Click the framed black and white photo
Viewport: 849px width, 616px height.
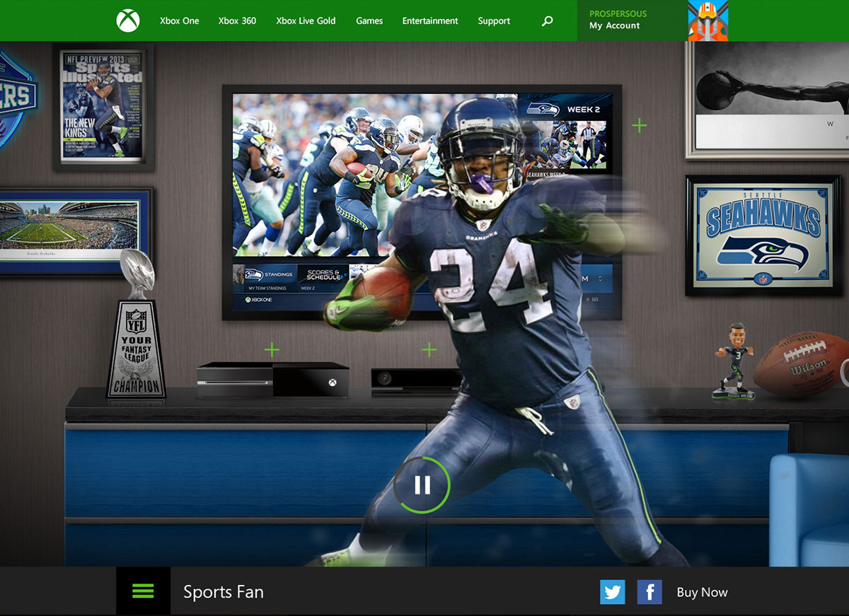[x=767, y=100]
